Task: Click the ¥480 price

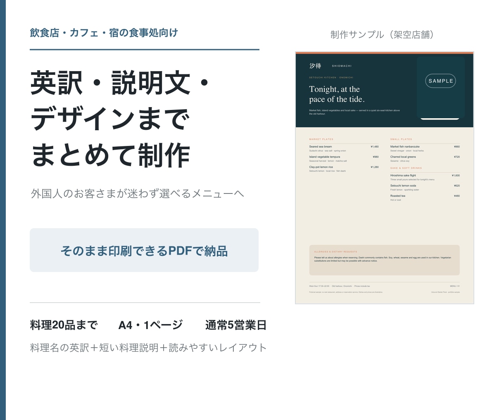Action: pos(456,196)
